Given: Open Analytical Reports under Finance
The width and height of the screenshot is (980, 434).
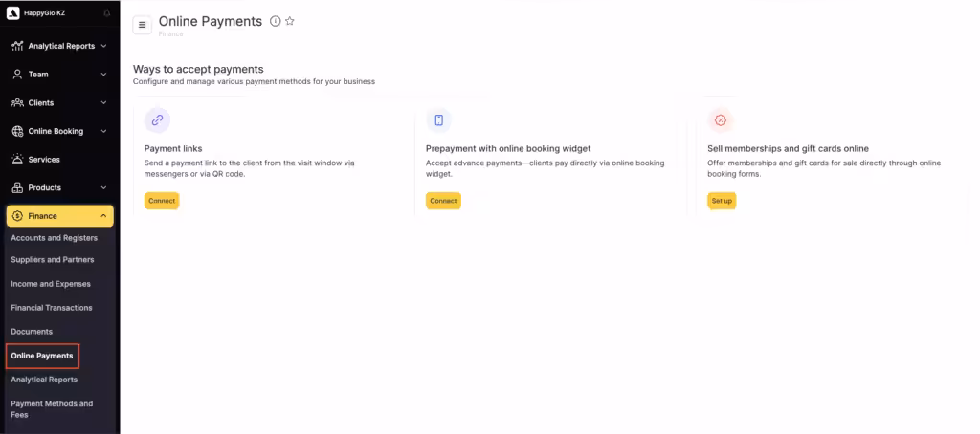Looking at the screenshot, I should pyautogui.click(x=44, y=380).
